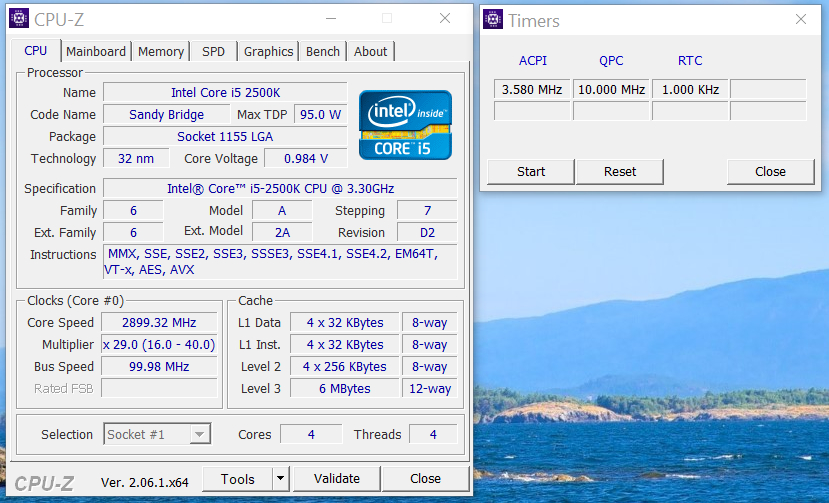Click the Package value 'Socket 1155 LGA'
Viewport: 829px width, 503px height.
[225, 136]
